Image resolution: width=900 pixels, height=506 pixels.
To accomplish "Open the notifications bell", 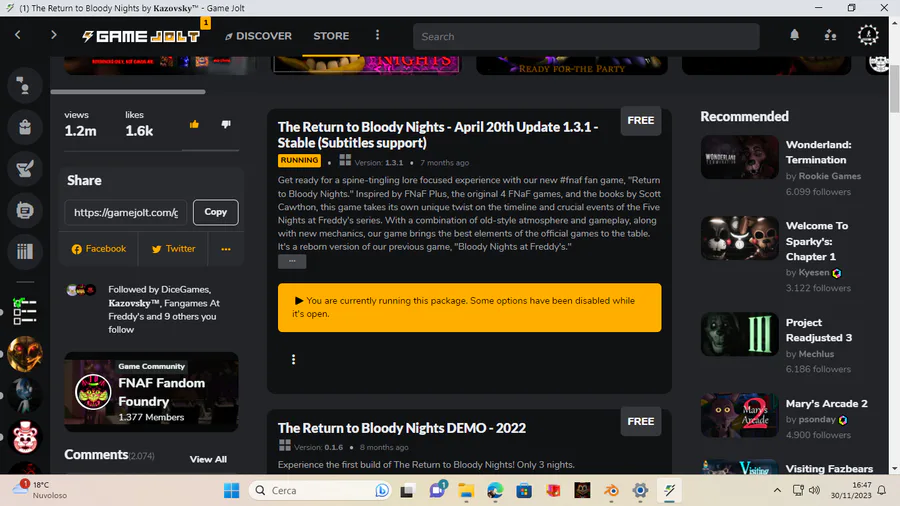I will [794, 35].
